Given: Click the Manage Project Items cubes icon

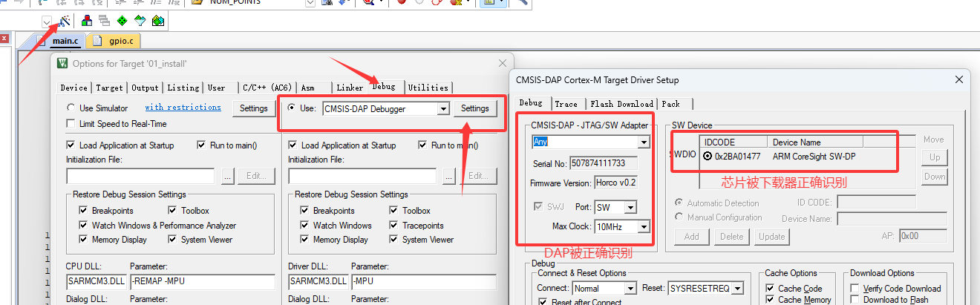Looking at the screenshot, I should 88,21.
